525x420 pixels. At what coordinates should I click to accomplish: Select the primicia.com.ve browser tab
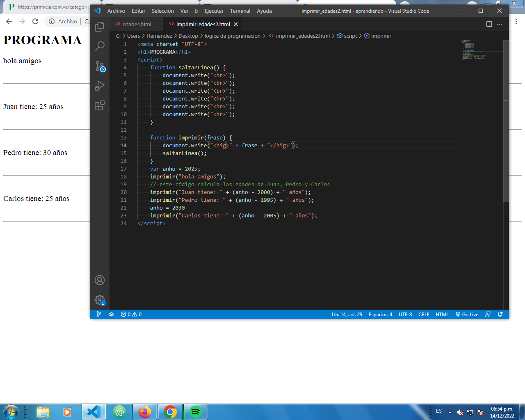(48, 7)
